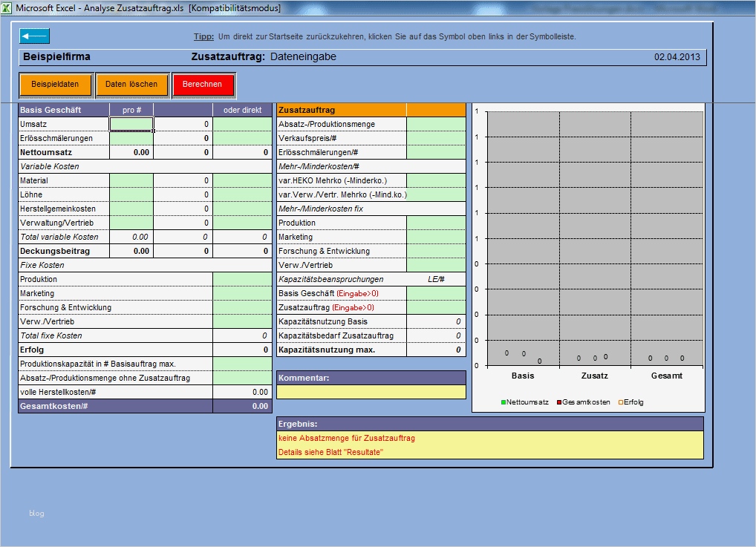Click the red Gesamtkosten legend swatch
756x547 pixels.
pos(559,402)
